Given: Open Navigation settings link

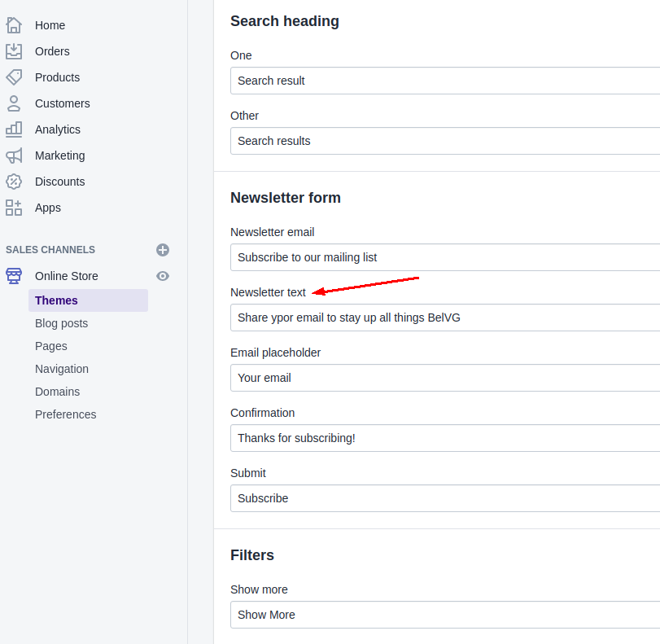Looking at the screenshot, I should 62,369.
